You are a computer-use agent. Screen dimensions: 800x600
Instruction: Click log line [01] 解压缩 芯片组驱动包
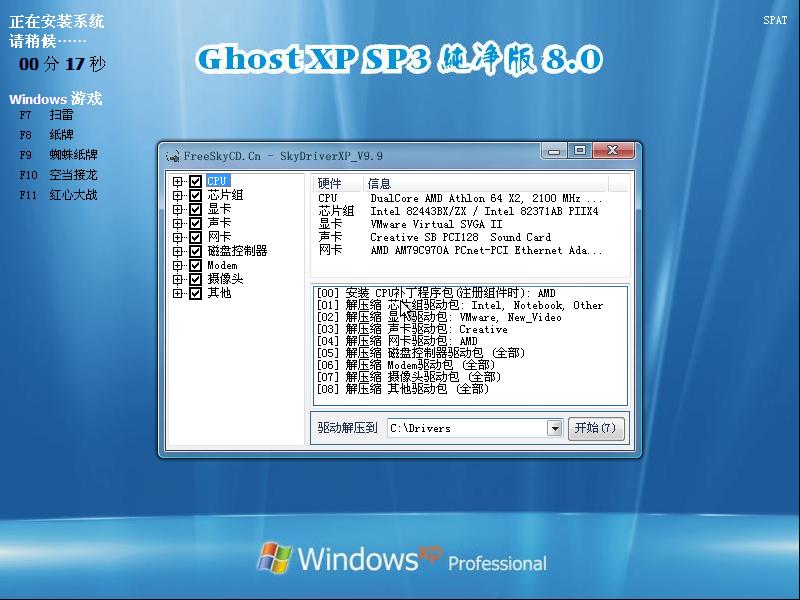[460, 305]
